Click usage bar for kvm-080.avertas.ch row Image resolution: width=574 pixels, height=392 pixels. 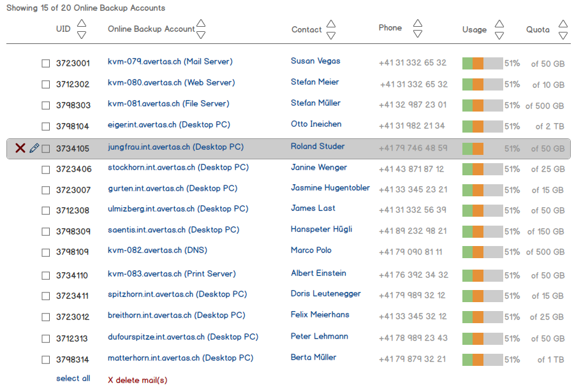[x=482, y=85]
